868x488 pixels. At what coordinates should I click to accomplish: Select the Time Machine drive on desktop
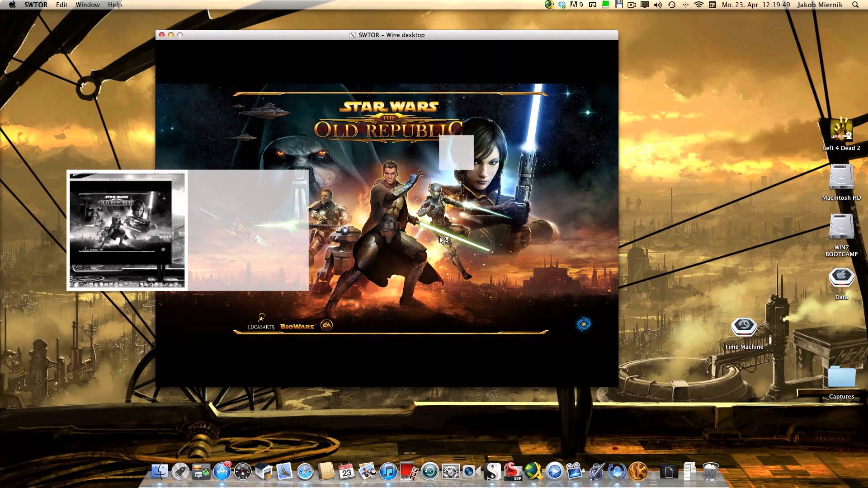(x=744, y=327)
